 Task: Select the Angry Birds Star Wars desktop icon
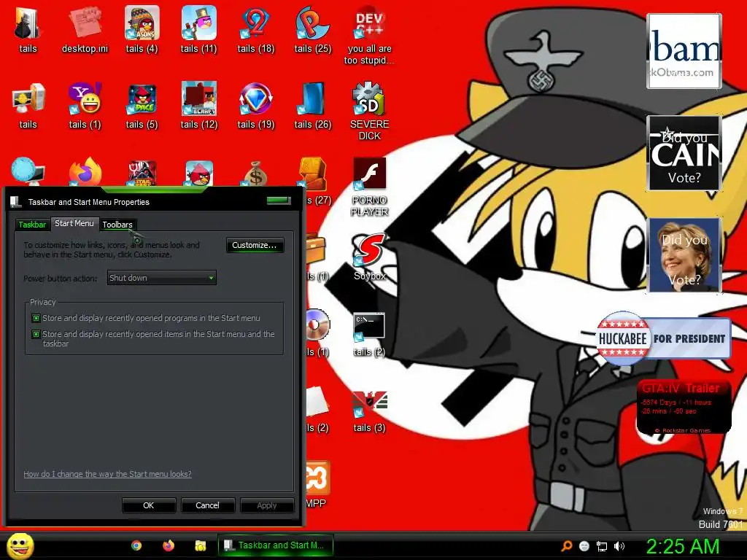point(142,173)
